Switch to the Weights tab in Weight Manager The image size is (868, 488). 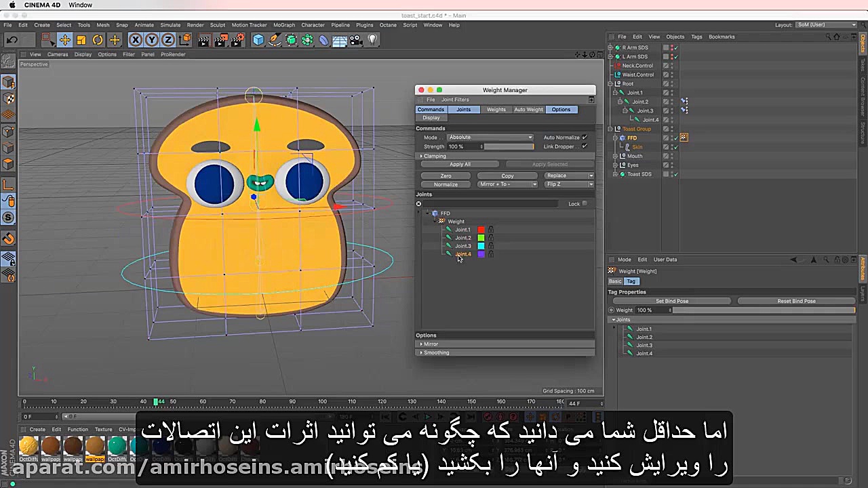click(x=496, y=109)
